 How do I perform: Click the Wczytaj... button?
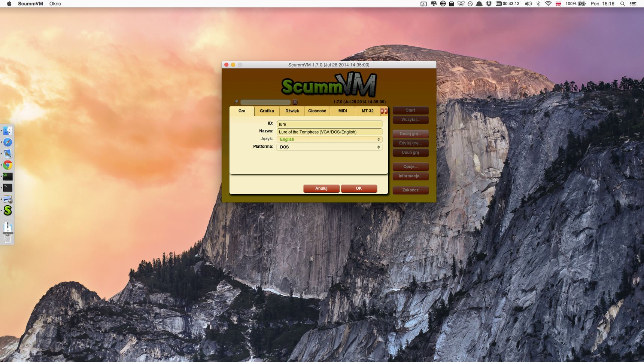tap(410, 120)
